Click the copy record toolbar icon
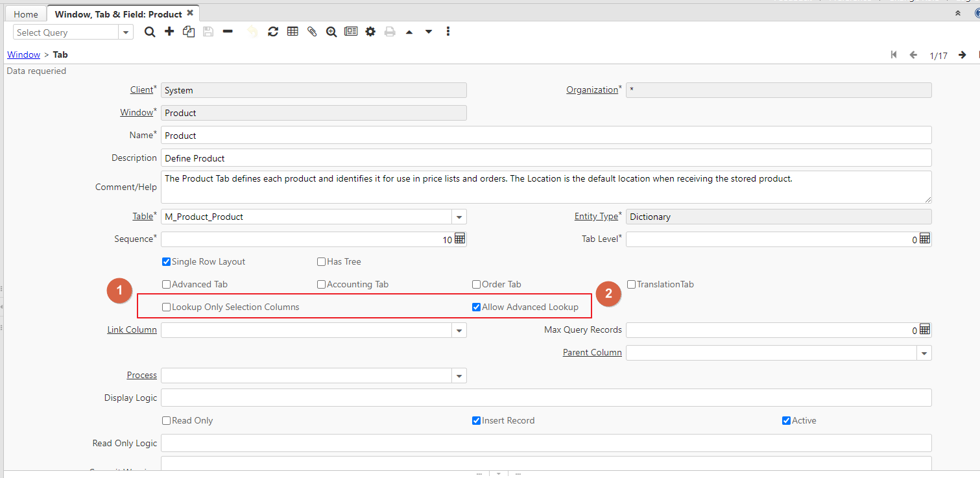The image size is (980, 478). [189, 32]
